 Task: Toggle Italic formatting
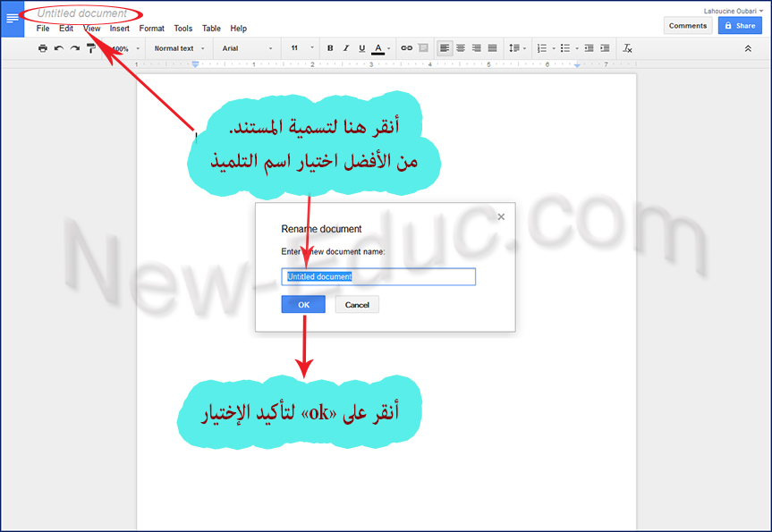346,48
